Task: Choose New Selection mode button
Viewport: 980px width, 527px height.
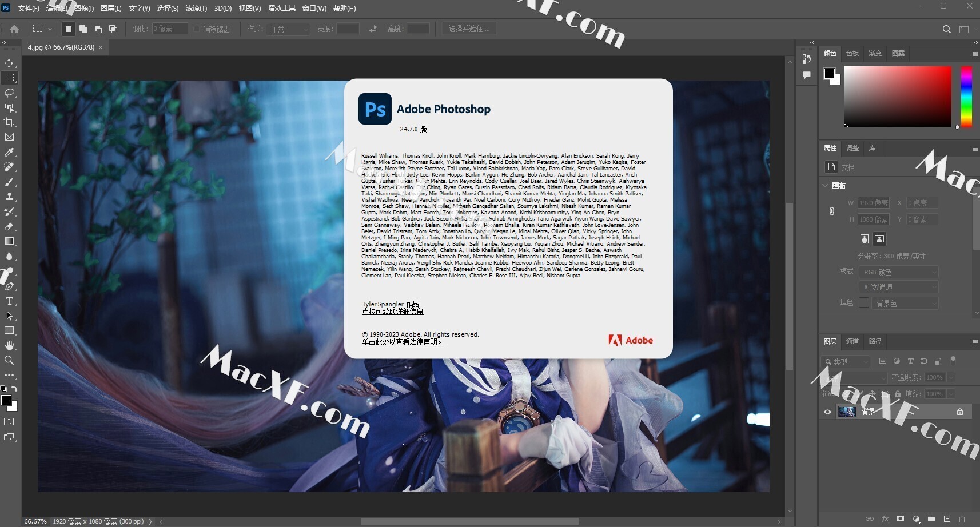Action: (x=69, y=29)
